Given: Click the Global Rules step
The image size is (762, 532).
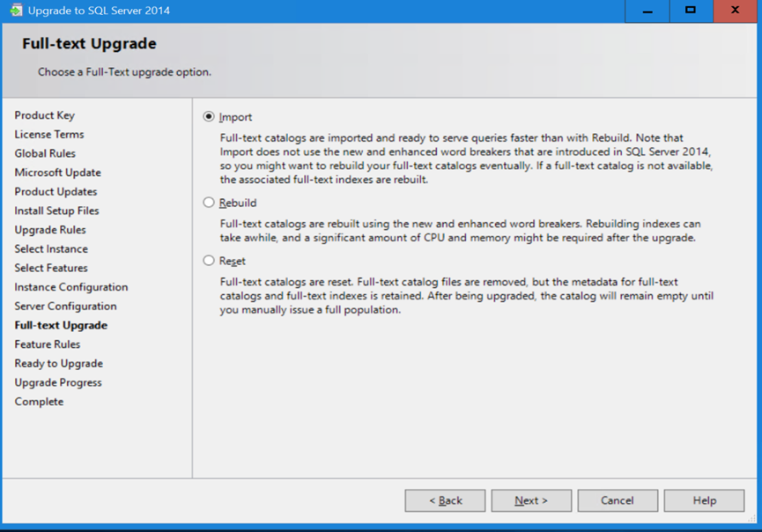Looking at the screenshot, I should tap(45, 153).
